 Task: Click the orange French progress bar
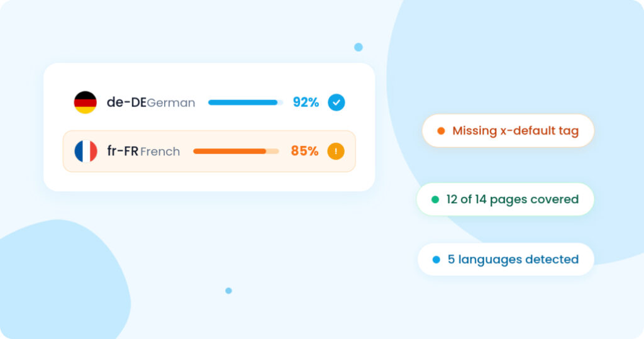[x=236, y=151]
